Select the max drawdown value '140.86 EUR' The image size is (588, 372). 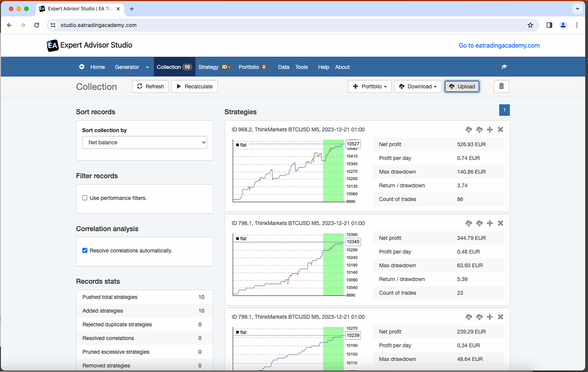tap(472, 172)
